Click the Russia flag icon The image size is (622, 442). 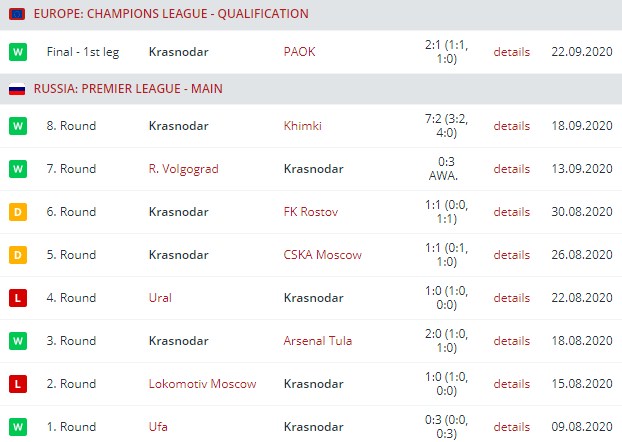[x=17, y=89]
